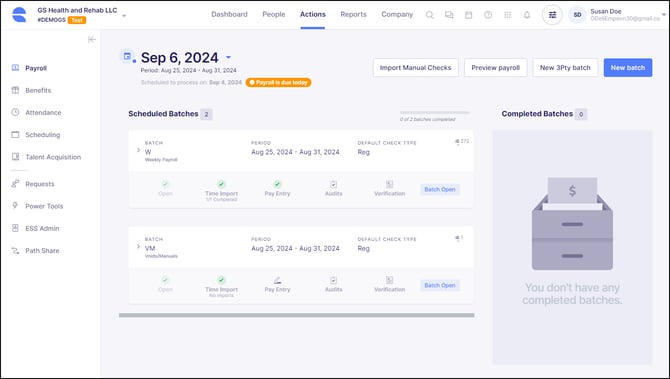Image resolution: width=670 pixels, height=379 pixels.
Task: Click Open step checkmark in VM batch
Action: coord(165,280)
